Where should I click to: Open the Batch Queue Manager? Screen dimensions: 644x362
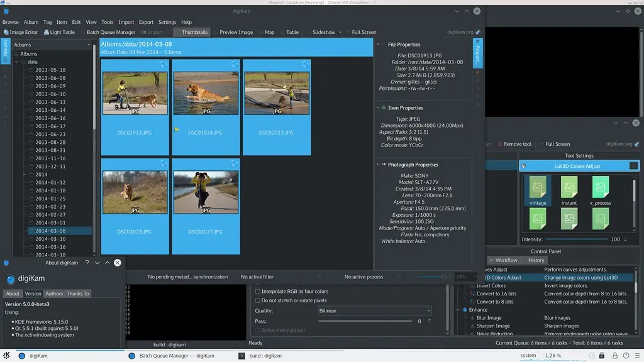point(111,32)
